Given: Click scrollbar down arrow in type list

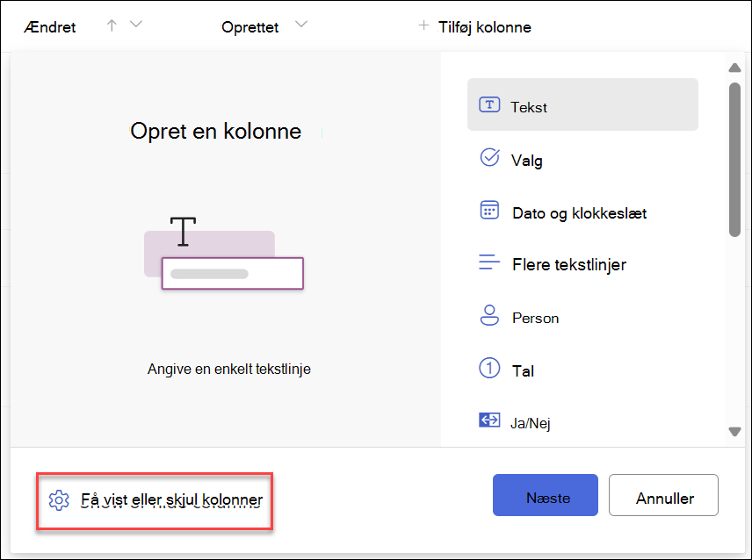Looking at the screenshot, I should point(734,431).
